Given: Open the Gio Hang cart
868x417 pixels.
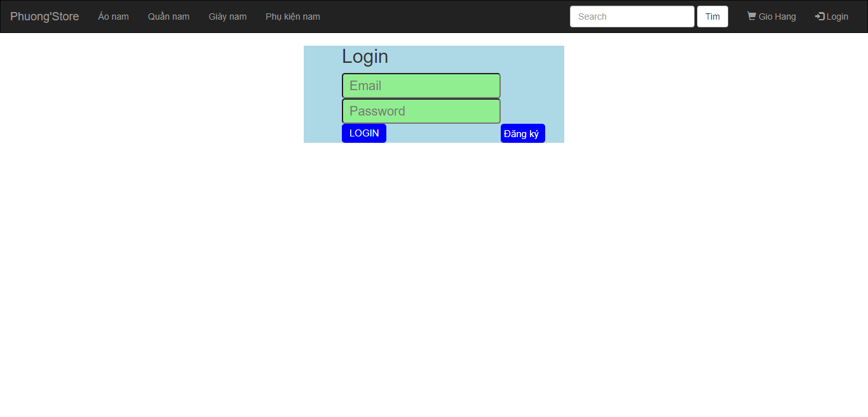Looking at the screenshot, I should coord(771,16).
